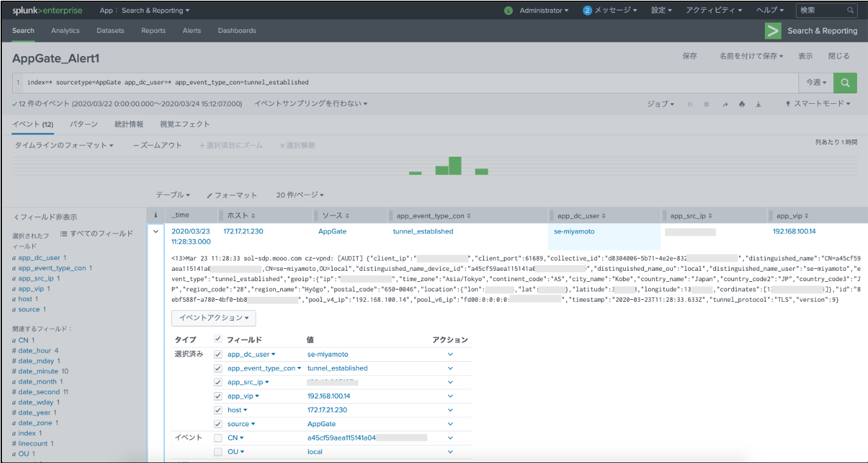Open the イベントアクション dropdown
This screenshot has height=463, width=868.
(214, 318)
